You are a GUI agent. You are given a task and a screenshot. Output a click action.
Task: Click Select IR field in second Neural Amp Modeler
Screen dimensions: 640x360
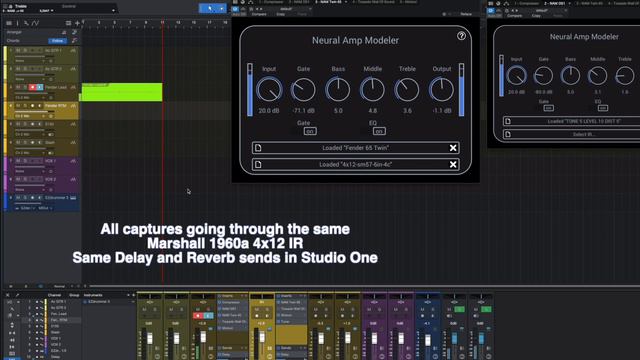[571, 134]
